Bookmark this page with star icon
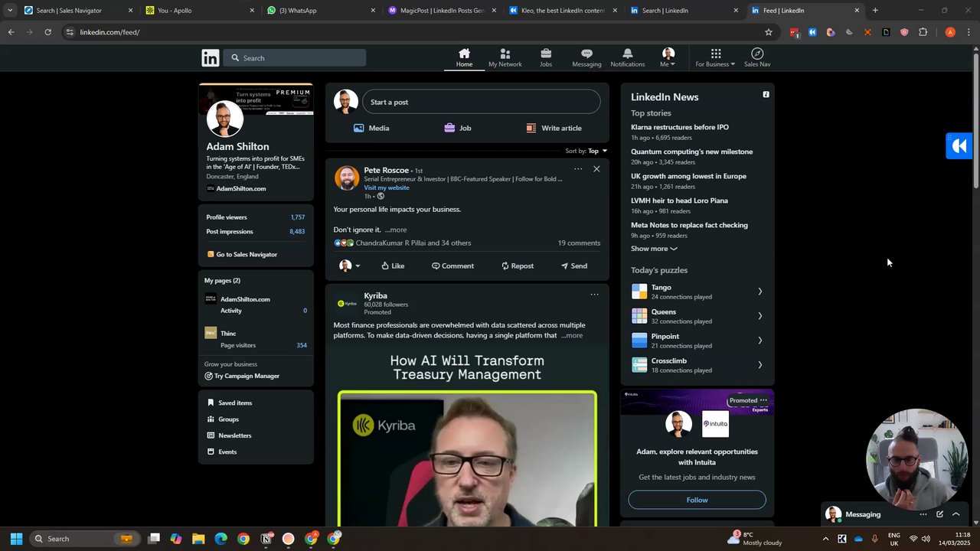This screenshot has height=551, width=980. point(769,32)
